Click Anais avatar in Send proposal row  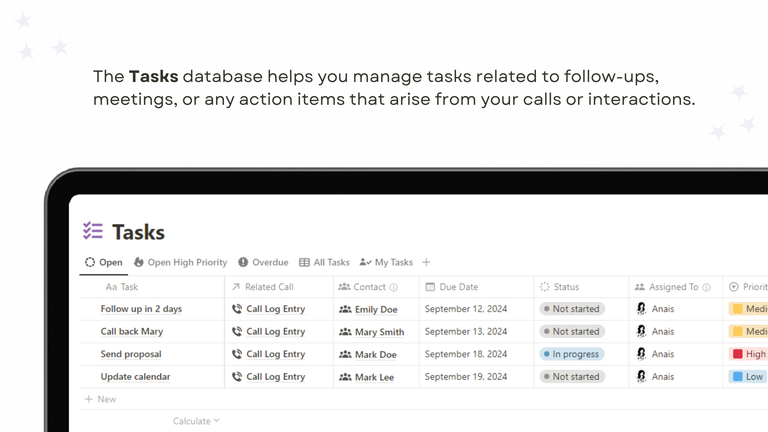coord(641,354)
